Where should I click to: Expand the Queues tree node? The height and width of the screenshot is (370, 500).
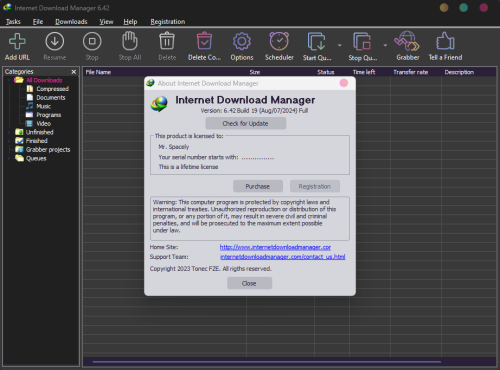(x=9, y=158)
